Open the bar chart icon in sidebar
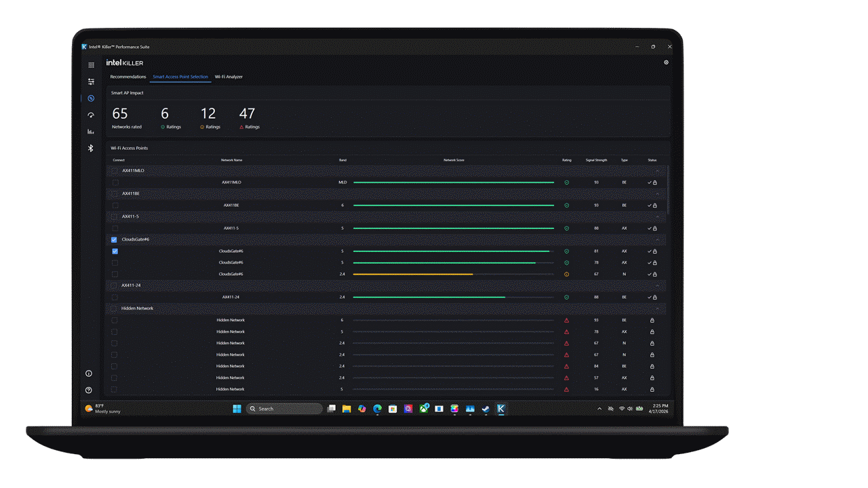Screen dimensions: 868x488 (x=91, y=131)
